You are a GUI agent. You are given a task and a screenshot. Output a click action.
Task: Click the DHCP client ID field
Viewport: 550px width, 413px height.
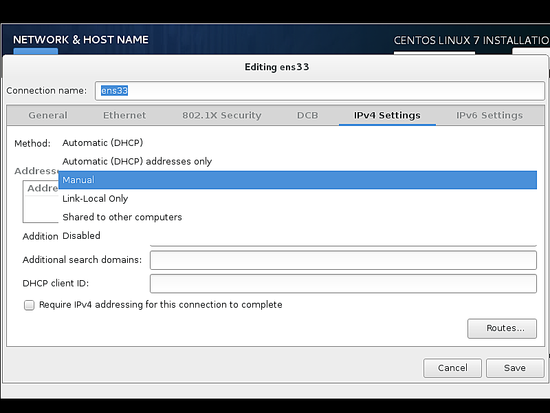[x=343, y=284]
